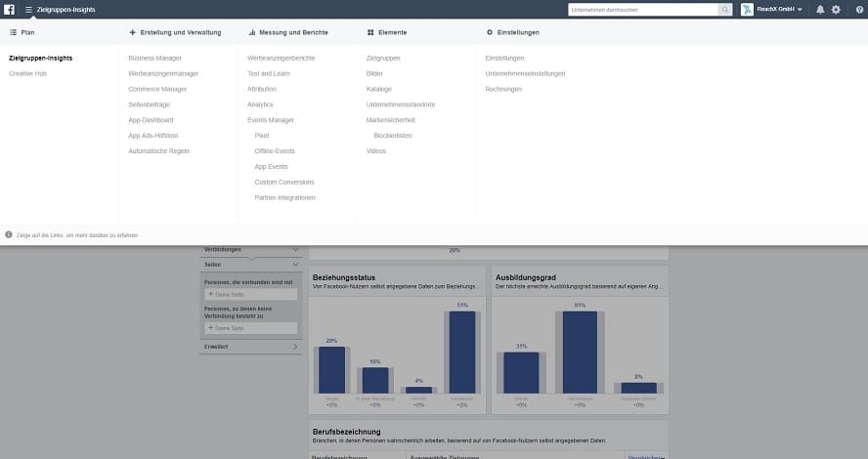868x459 pixels.
Task: Open Attribution
Action: (x=262, y=89)
